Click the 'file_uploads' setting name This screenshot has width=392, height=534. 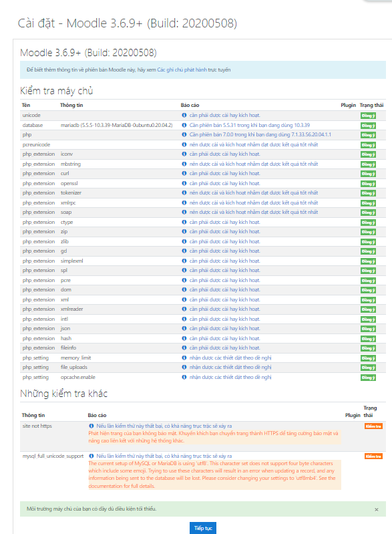click(x=74, y=368)
